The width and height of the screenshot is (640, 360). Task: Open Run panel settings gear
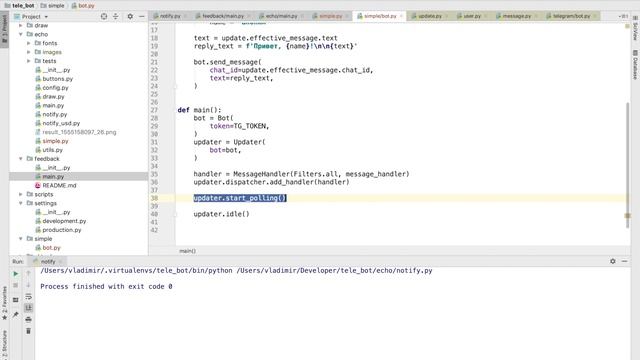pos(613,261)
